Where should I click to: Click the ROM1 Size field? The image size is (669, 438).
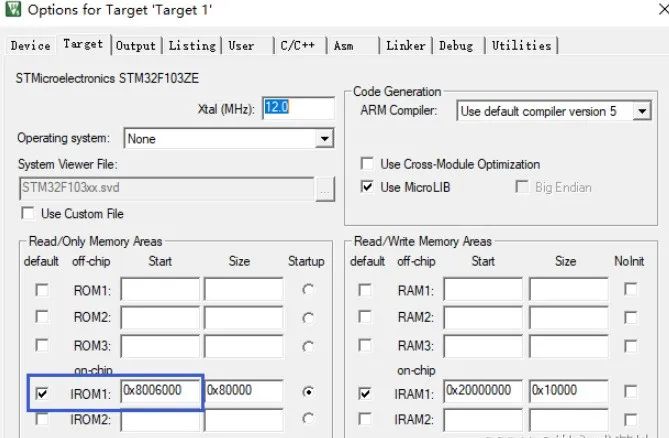244,289
